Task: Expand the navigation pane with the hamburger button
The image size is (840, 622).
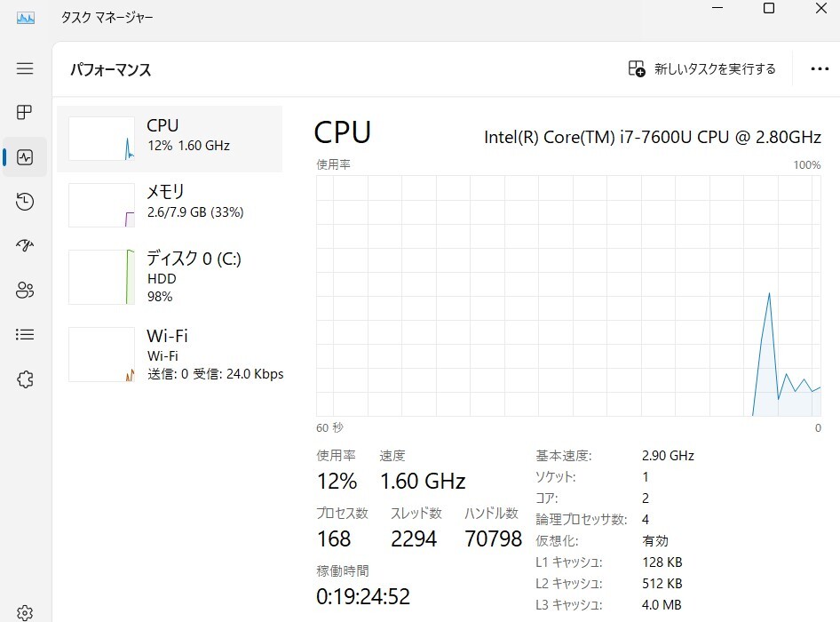Action: pos(25,68)
